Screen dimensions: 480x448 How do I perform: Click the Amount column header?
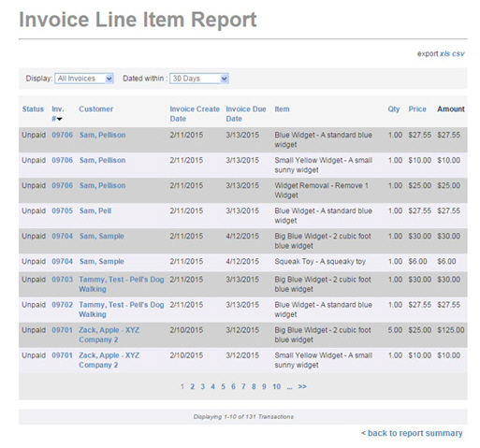point(451,109)
